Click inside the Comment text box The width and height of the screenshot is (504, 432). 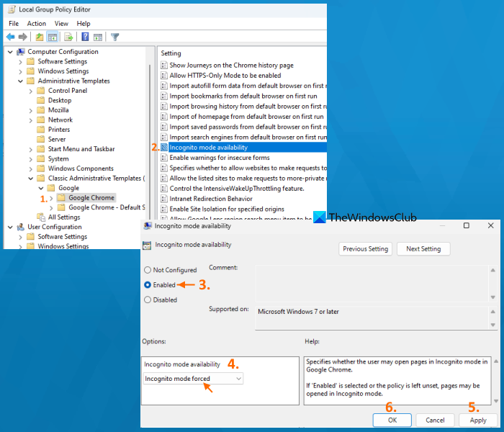point(372,284)
